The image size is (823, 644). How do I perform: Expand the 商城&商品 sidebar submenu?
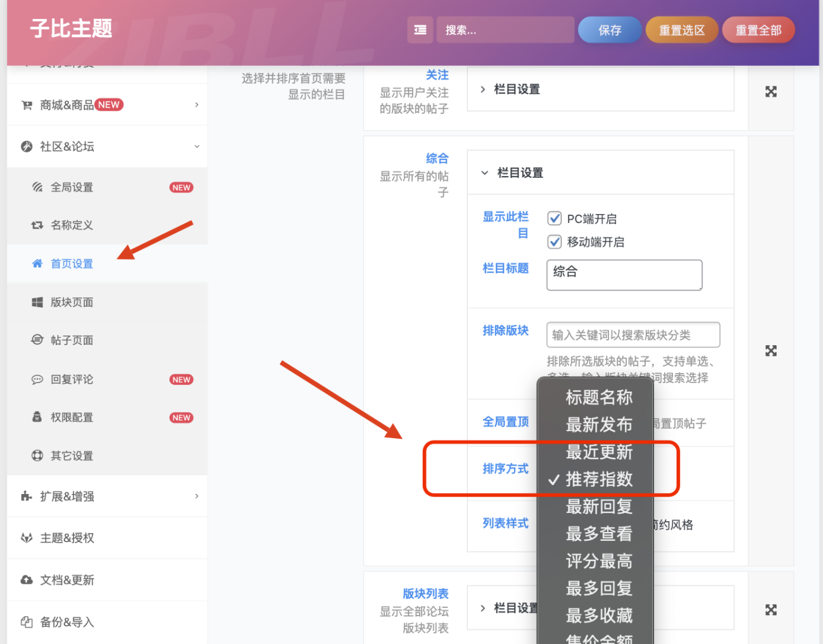point(107,104)
